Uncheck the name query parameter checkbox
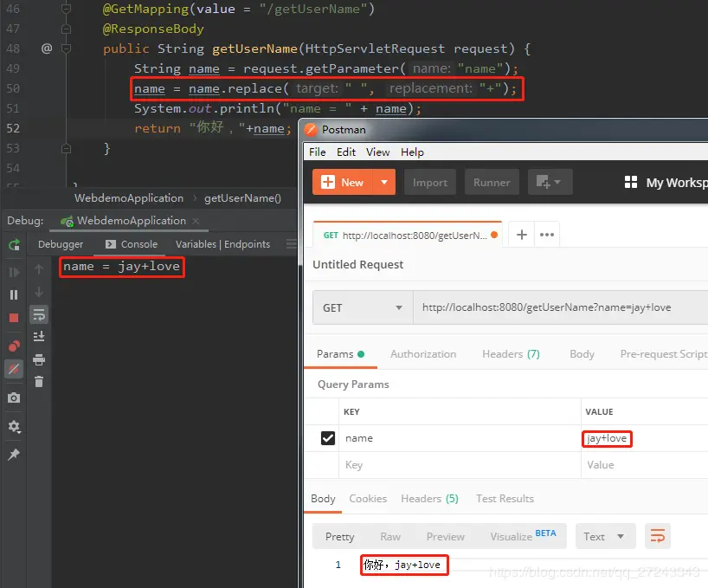 tap(328, 438)
